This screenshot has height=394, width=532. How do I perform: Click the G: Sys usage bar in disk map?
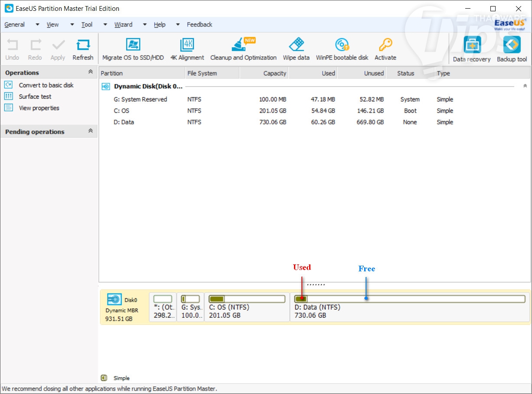click(x=190, y=299)
